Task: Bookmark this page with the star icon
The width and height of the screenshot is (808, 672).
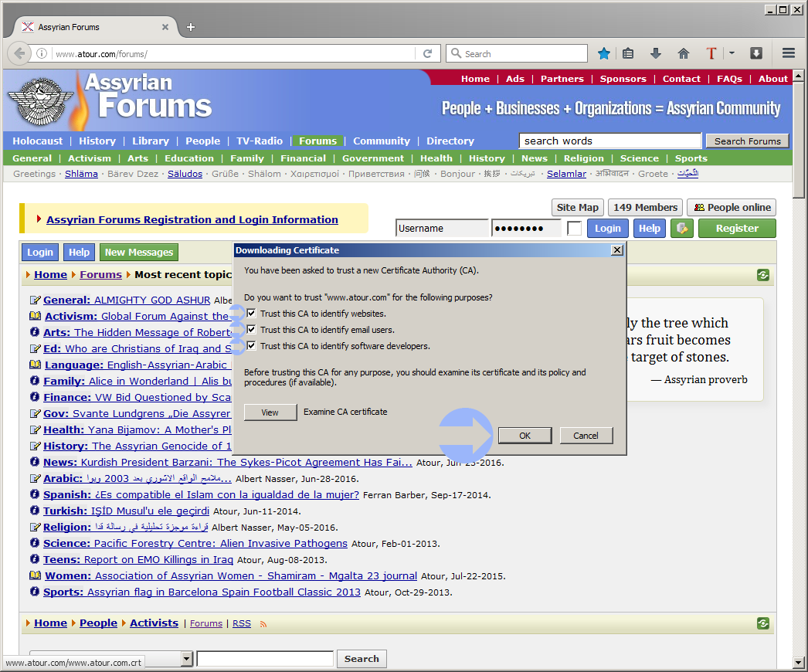Action: (x=604, y=53)
